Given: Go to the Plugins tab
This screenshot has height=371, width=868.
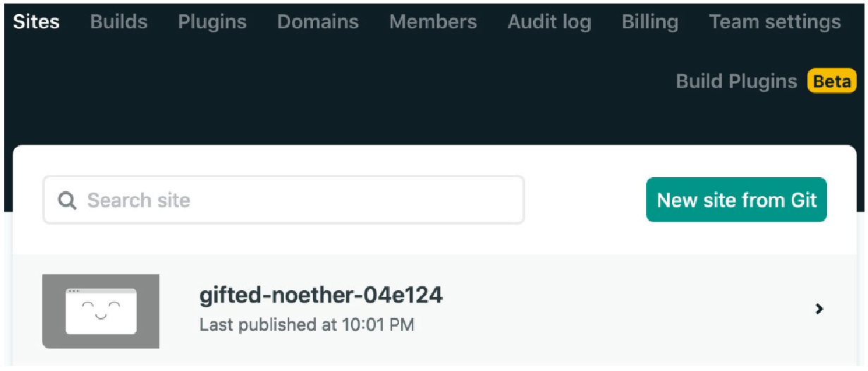Looking at the screenshot, I should tap(212, 22).
